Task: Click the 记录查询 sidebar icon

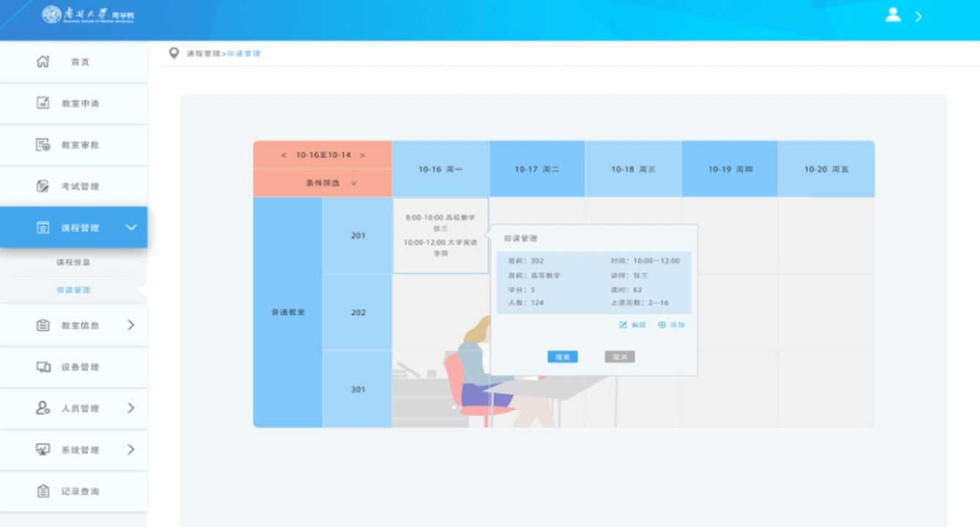Action: tap(43, 491)
